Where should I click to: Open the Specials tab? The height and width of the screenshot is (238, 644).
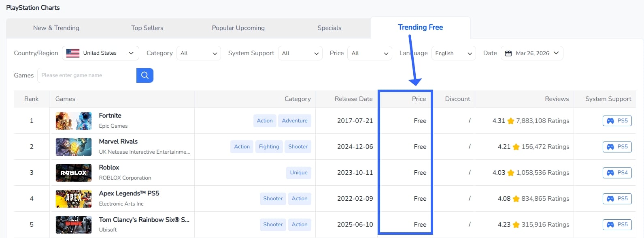329,28
